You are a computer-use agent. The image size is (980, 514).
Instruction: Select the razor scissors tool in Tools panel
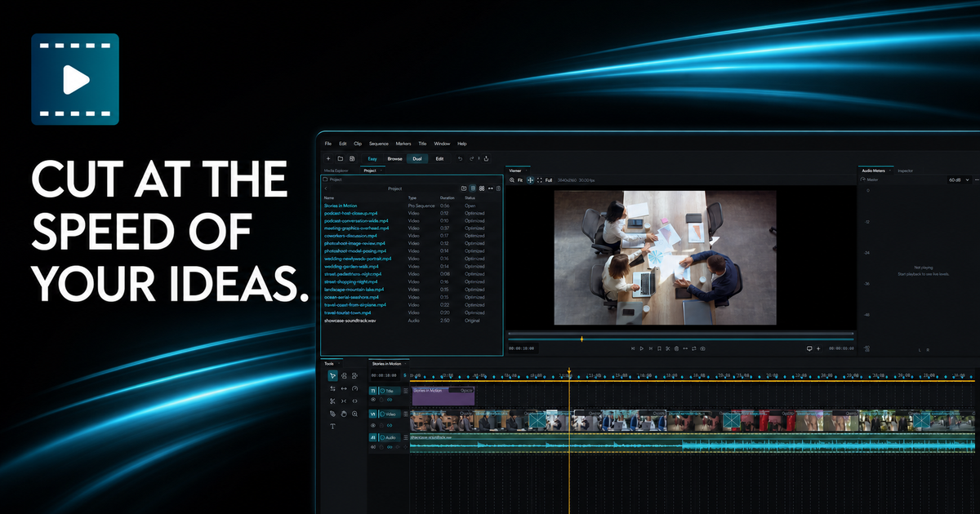pyautogui.click(x=332, y=401)
